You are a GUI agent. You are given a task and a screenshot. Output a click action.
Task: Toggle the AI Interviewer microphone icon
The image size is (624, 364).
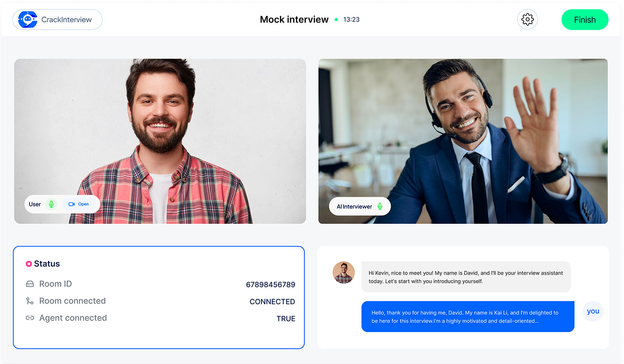380,207
